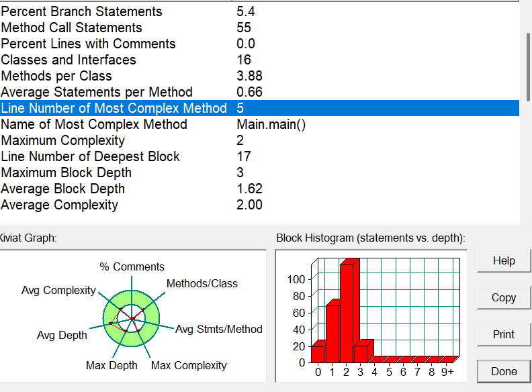532x392 pixels.
Task: Click the Kiviat graph center plot
Action: 132,318
